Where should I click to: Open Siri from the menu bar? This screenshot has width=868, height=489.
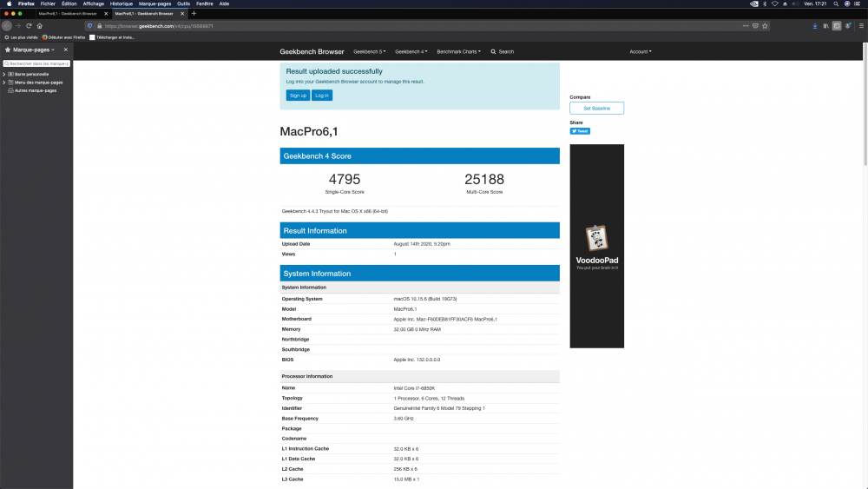coord(847,3)
